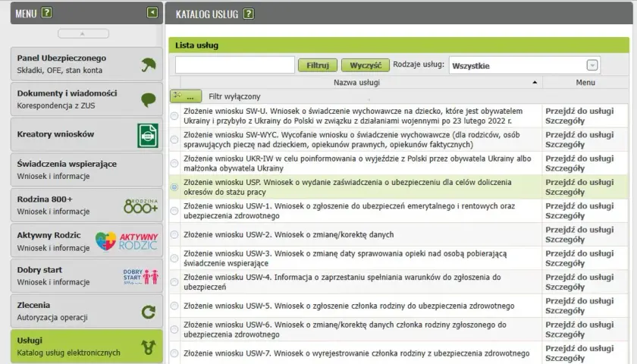The height and width of the screenshot is (364, 637).
Task: Open Rodzina 800+ menu item
Action: pyautogui.click(x=86, y=206)
